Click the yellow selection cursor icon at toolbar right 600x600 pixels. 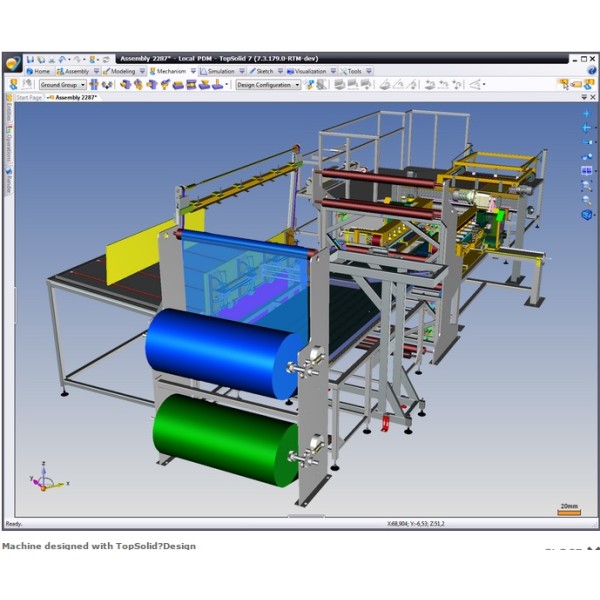(x=562, y=84)
